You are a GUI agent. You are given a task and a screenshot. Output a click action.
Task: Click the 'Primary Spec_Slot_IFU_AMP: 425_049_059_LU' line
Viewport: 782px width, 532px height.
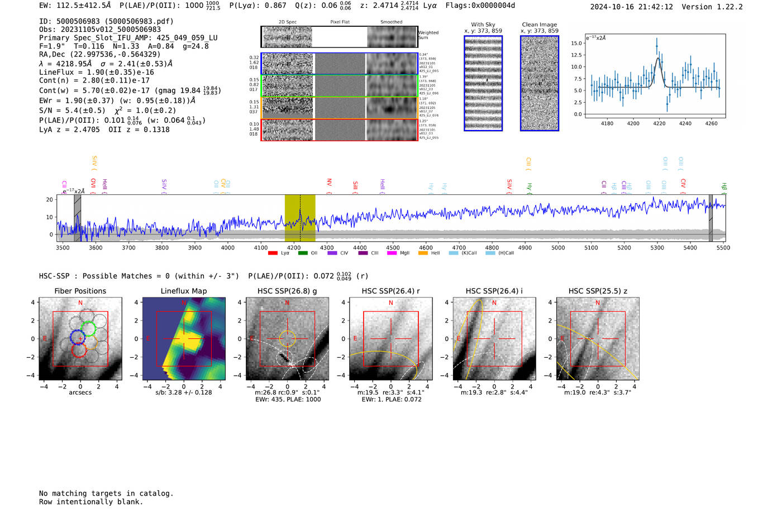tap(128, 38)
